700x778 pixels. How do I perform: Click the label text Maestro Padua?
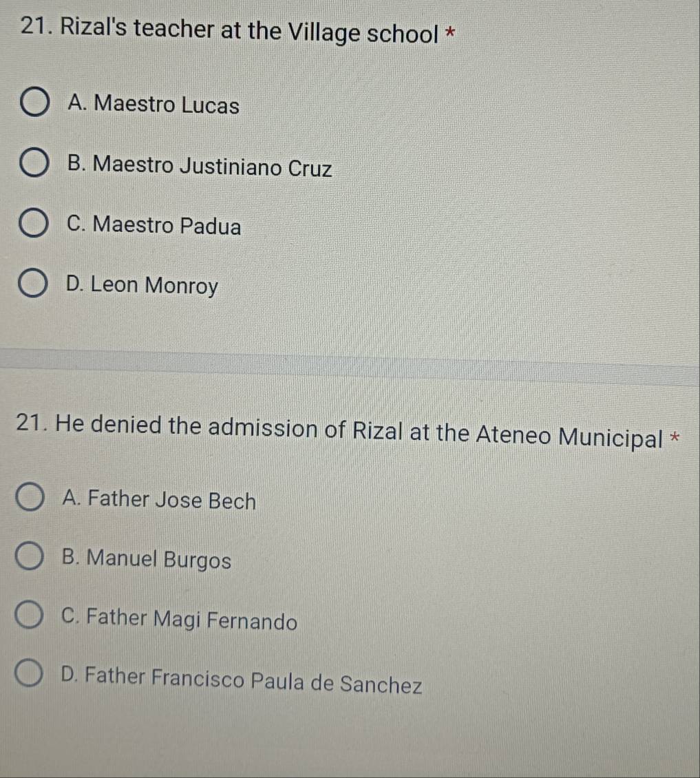click(154, 225)
